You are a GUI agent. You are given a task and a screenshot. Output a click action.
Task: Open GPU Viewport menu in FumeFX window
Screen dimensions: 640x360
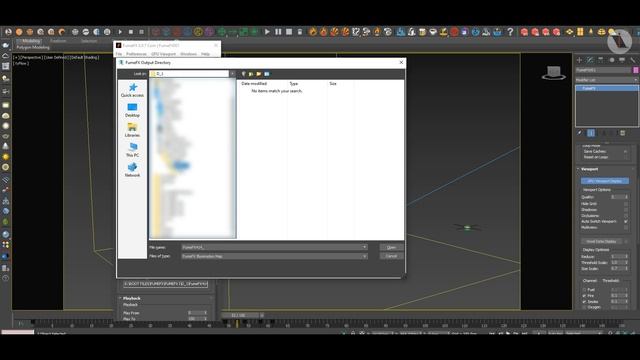pyautogui.click(x=163, y=54)
